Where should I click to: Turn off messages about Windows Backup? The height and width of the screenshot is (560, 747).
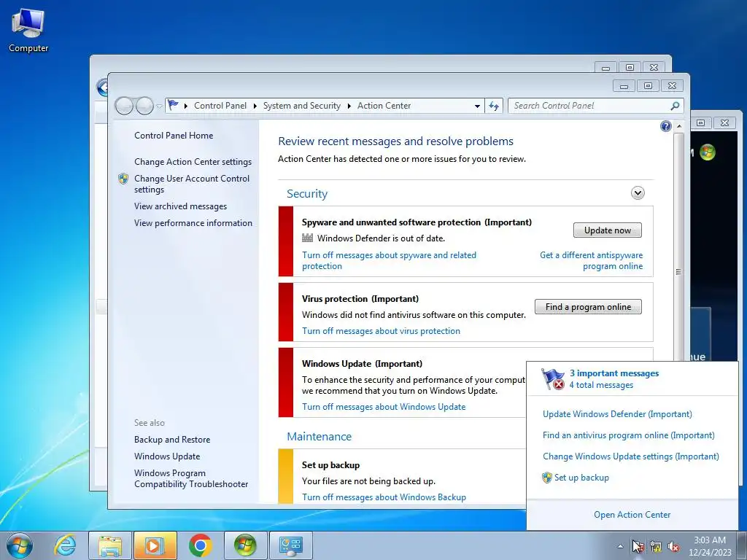click(x=384, y=497)
